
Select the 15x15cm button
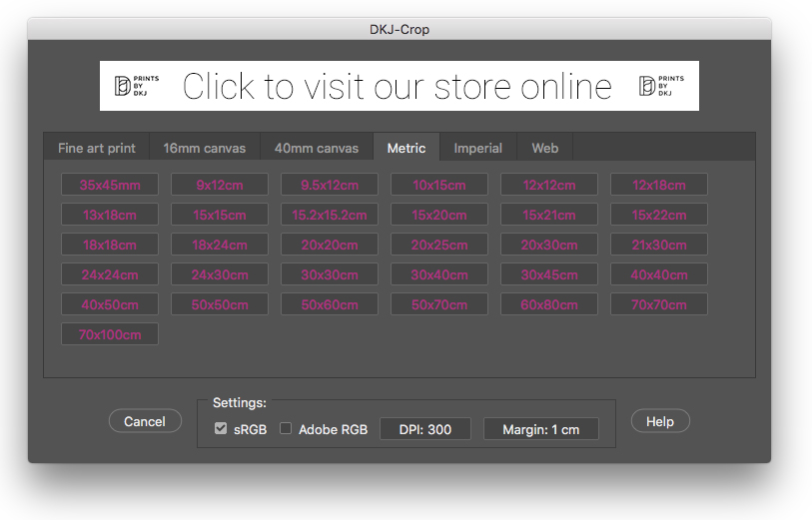[x=220, y=215]
